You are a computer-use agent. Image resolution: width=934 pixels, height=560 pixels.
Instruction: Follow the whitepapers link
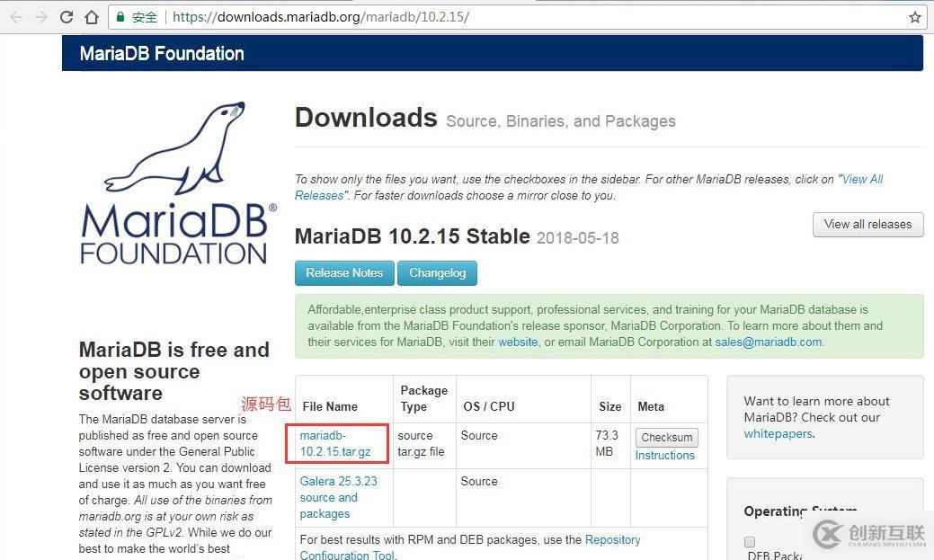[x=778, y=433]
